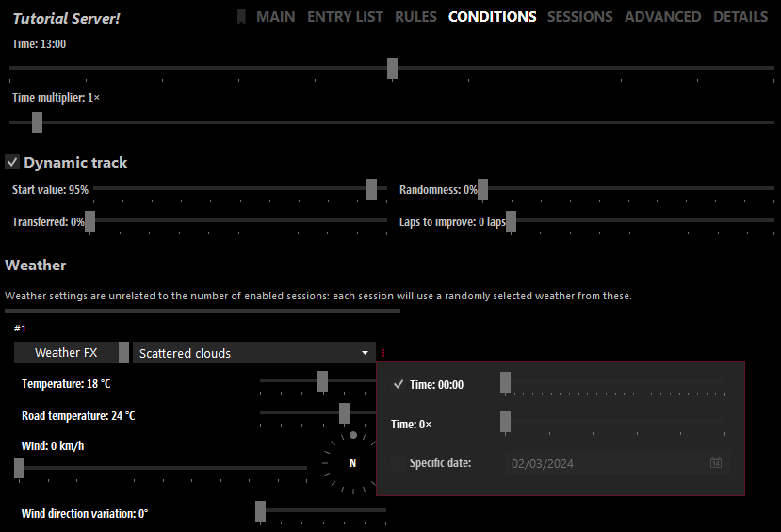Open the ENTRY LIST tab
Viewport: 781px width, 532px height.
[345, 17]
